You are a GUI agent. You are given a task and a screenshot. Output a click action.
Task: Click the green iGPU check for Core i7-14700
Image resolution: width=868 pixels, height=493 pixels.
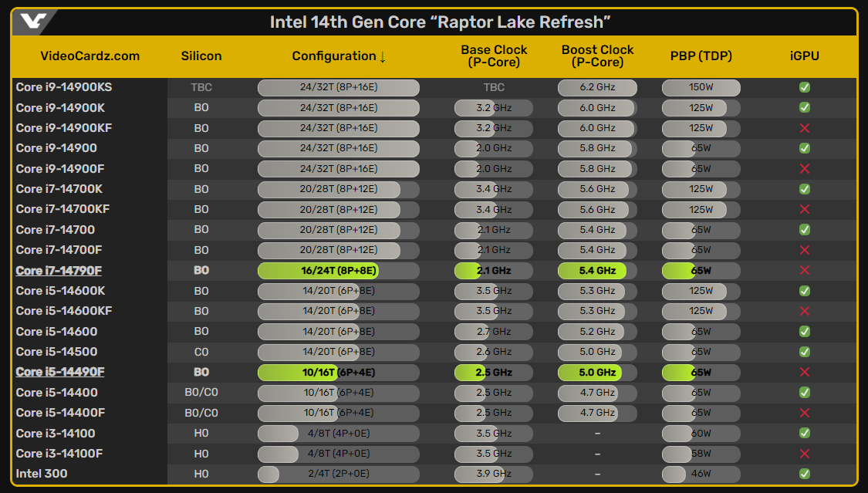pos(804,230)
